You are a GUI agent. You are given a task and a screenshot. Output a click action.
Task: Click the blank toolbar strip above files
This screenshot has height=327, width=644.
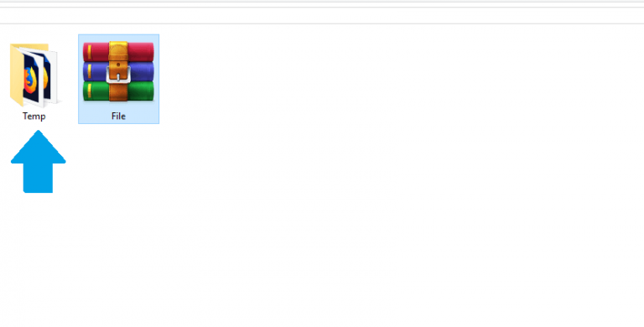(x=322, y=15)
